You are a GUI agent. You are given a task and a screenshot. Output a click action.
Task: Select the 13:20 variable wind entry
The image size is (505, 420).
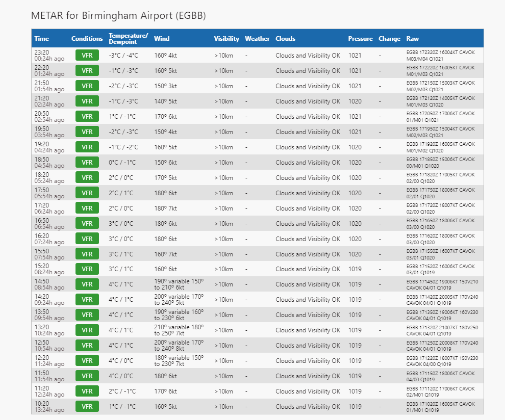(179, 330)
